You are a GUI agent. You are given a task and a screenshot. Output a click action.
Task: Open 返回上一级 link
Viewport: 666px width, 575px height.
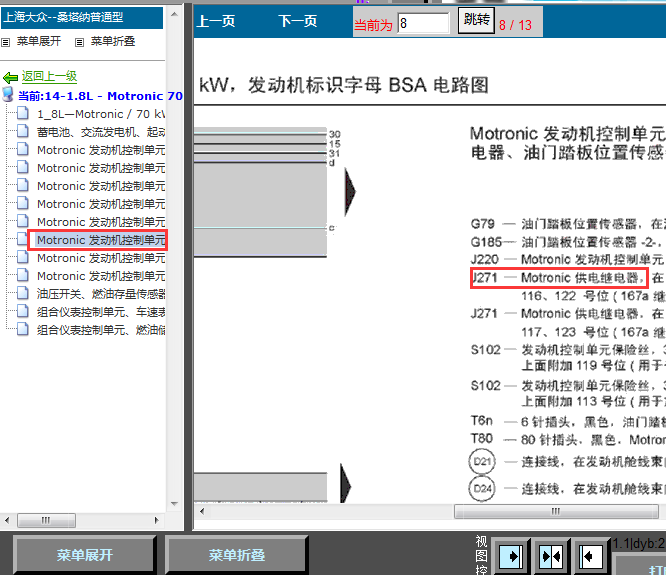click(49, 76)
